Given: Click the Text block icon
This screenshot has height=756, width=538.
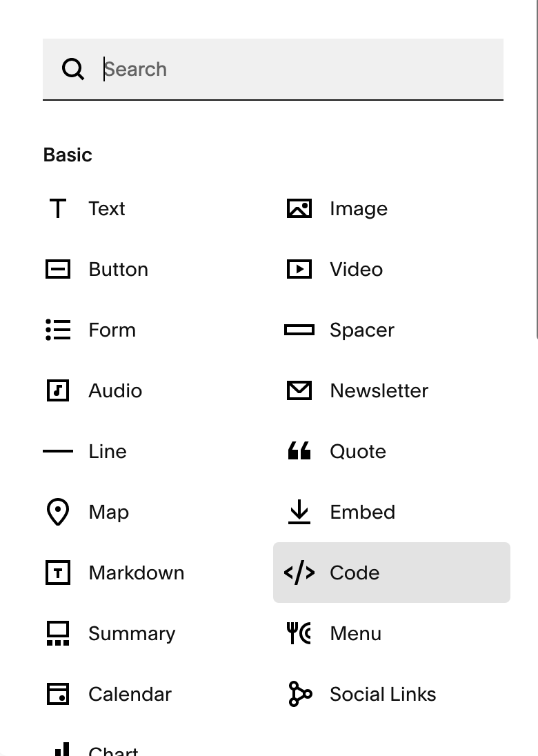Looking at the screenshot, I should tap(58, 208).
